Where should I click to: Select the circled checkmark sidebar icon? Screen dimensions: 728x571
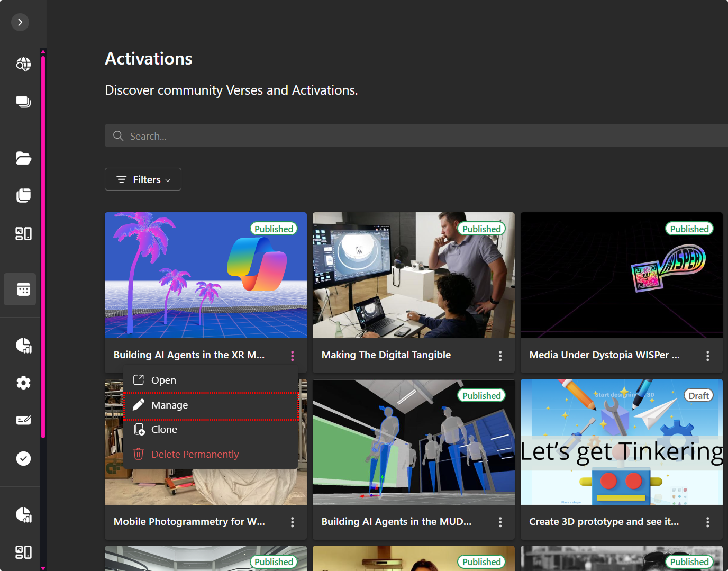(x=23, y=458)
